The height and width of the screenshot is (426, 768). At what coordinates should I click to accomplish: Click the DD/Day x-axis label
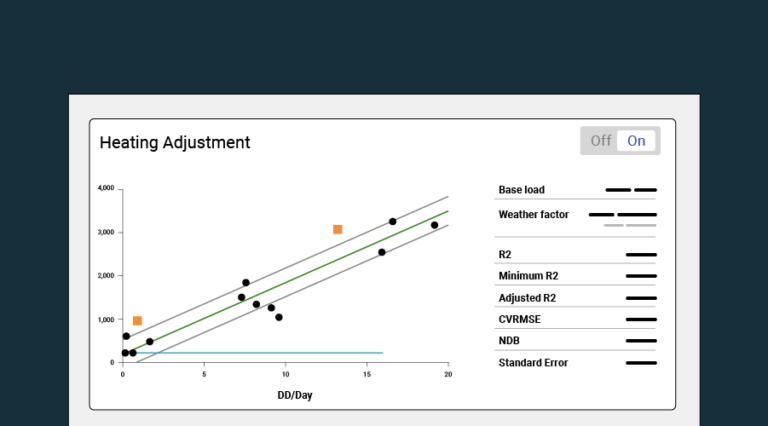[295, 395]
